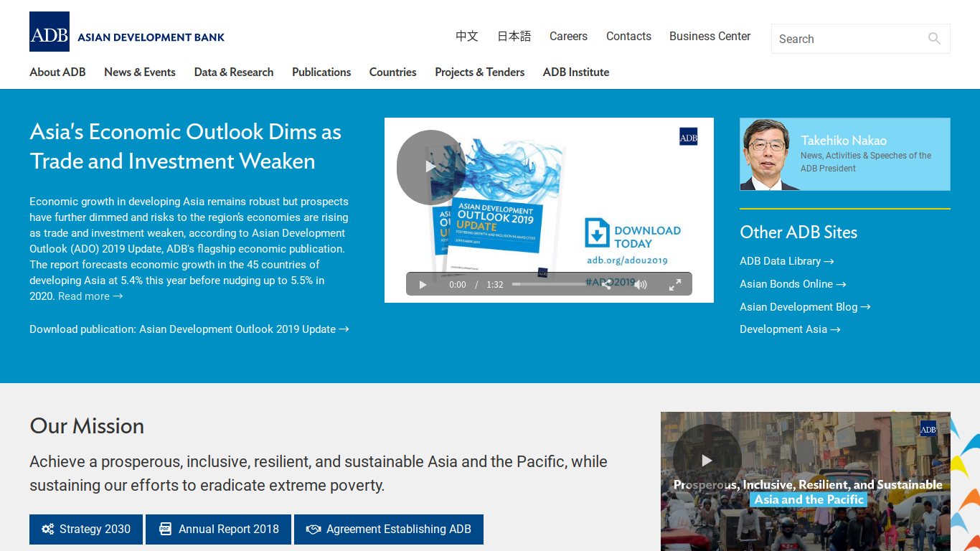Click the 'Our Mission' heading
The height and width of the screenshot is (551, 980).
87,426
